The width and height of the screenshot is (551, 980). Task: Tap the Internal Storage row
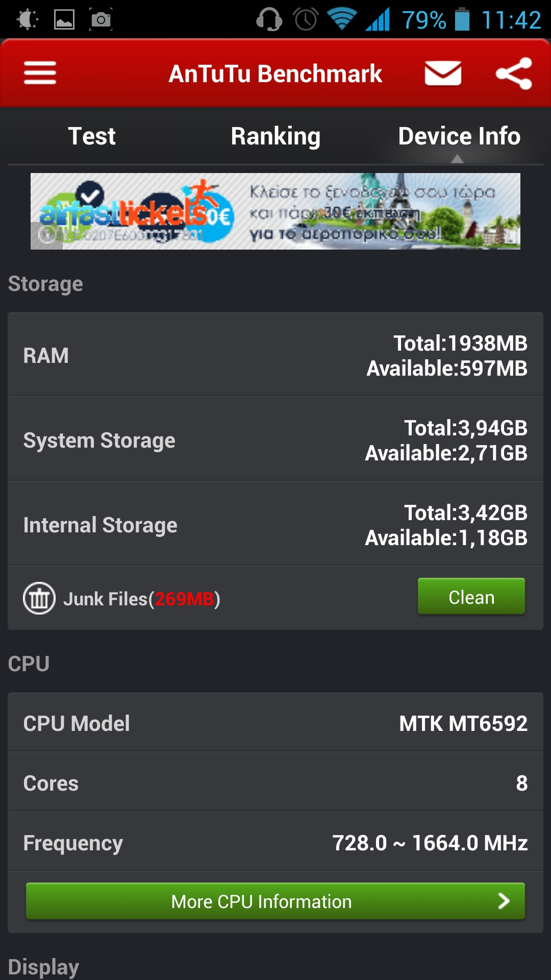point(275,525)
